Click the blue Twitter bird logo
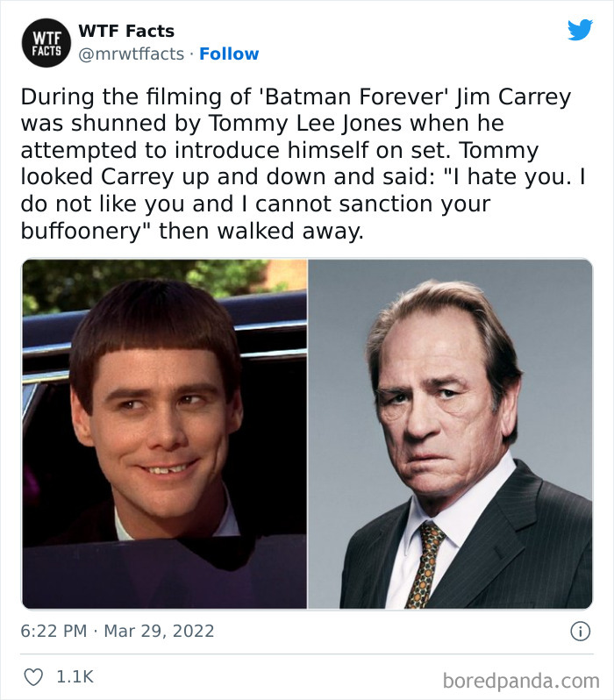 tap(580, 30)
